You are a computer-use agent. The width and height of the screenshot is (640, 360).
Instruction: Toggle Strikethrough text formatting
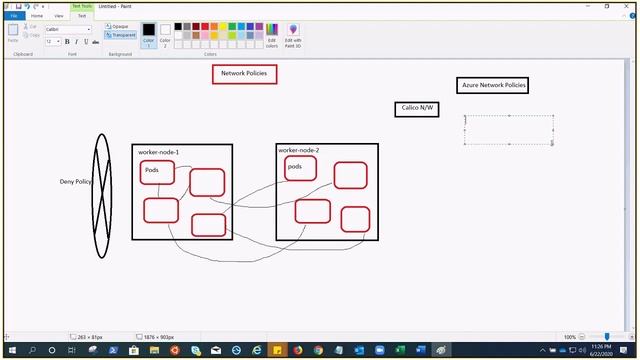click(x=96, y=42)
